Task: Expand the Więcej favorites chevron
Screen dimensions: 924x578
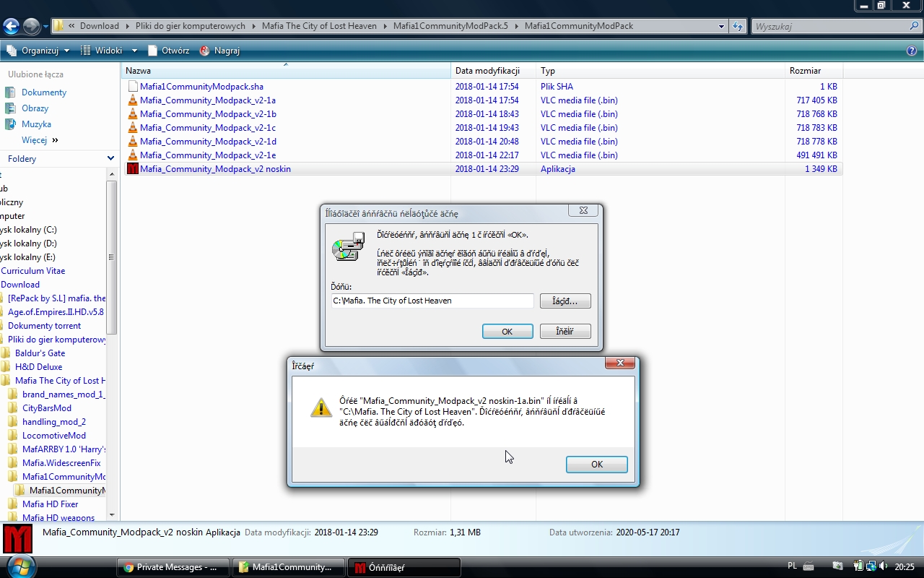Action: coord(55,140)
